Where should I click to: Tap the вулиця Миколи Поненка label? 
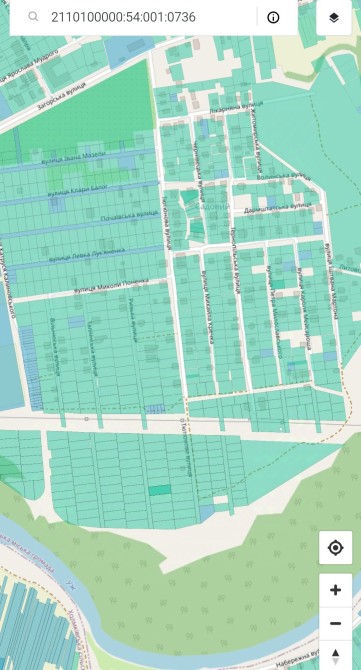111,286
